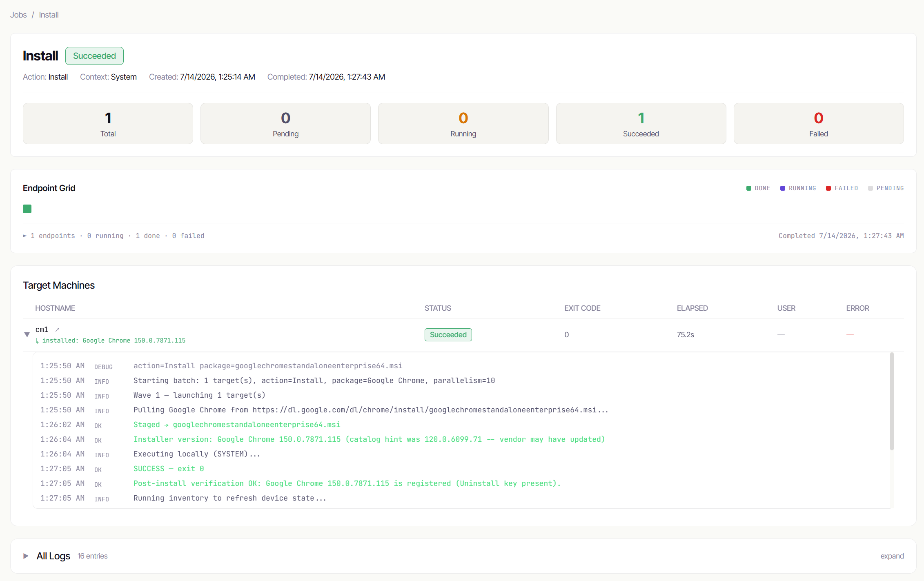Click the 'Installer version: Google Chrome' log line
Screen dimensions: 924x581
[x=369, y=439]
